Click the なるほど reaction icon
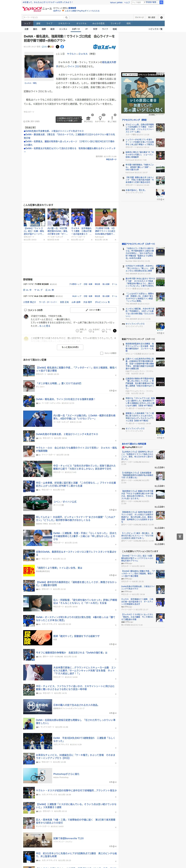The width and height of the screenshot is (186, 868). point(91,331)
